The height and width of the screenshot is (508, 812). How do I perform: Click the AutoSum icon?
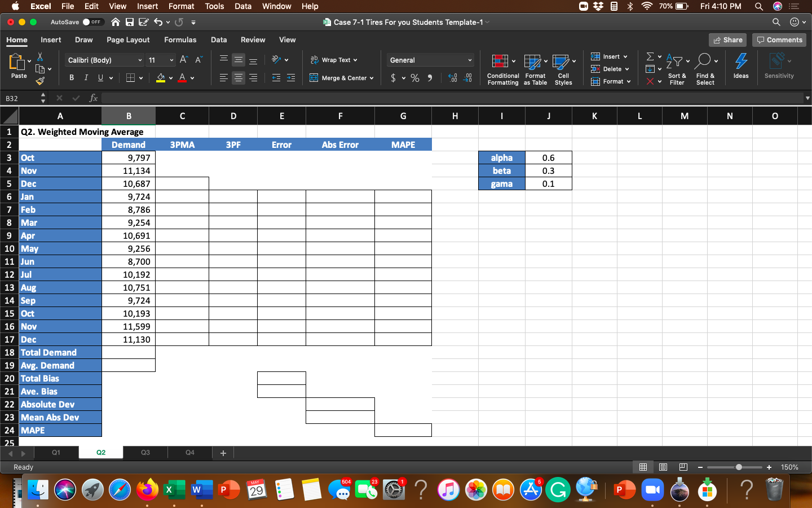point(650,56)
